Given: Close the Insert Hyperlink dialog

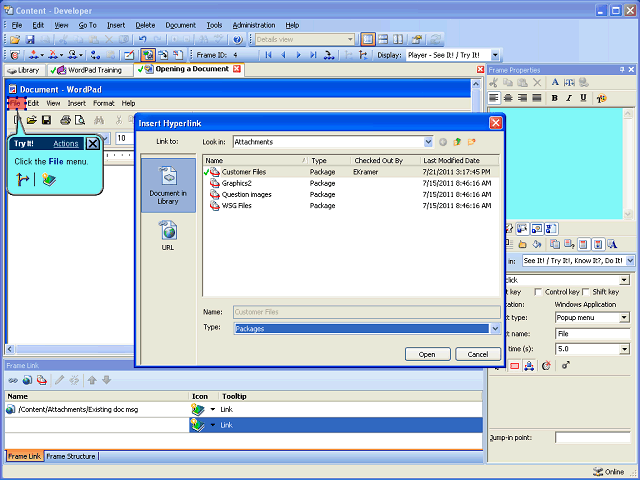Looking at the screenshot, I should (496, 123).
